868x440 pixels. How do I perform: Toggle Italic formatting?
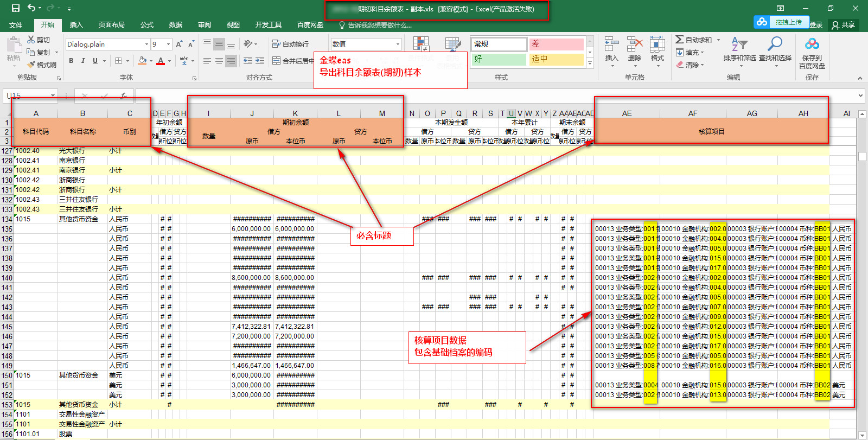tap(83, 61)
